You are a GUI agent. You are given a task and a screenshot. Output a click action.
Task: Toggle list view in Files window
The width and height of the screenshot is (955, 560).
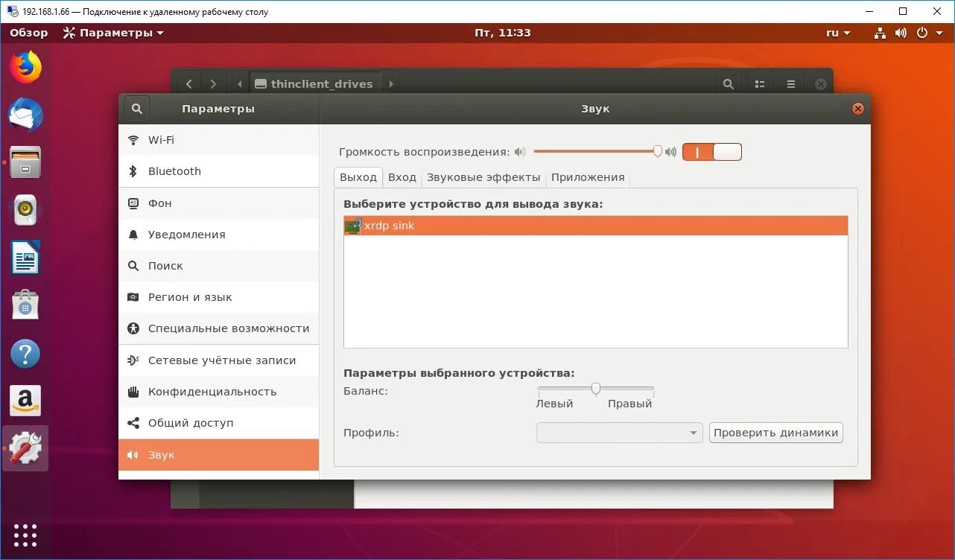coord(760,84)
